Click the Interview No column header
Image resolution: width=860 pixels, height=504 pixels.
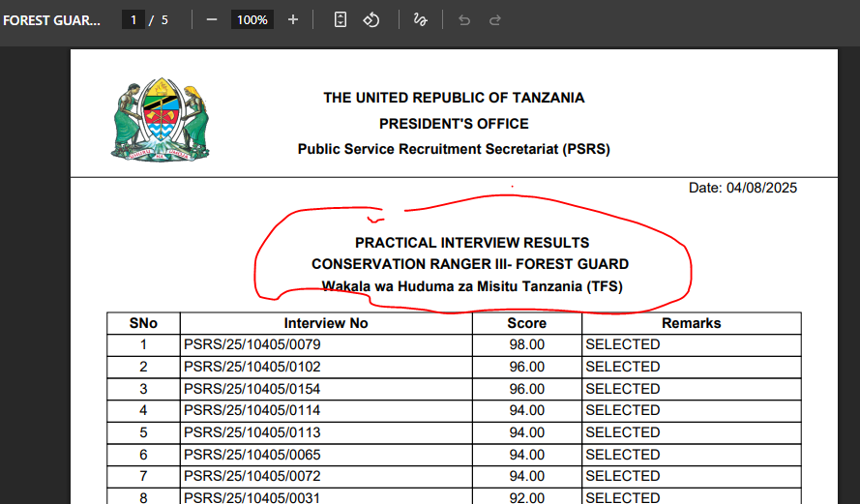click(x=326, y=323)
